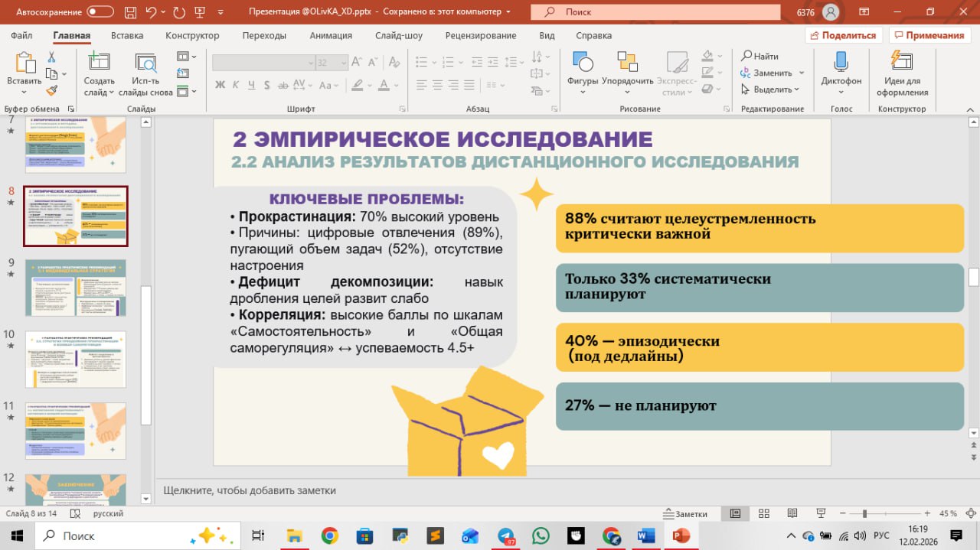This screenshot has height=550, width=980.
Task: Click Исп-ть слайды снова
Action: click(145, 73)
